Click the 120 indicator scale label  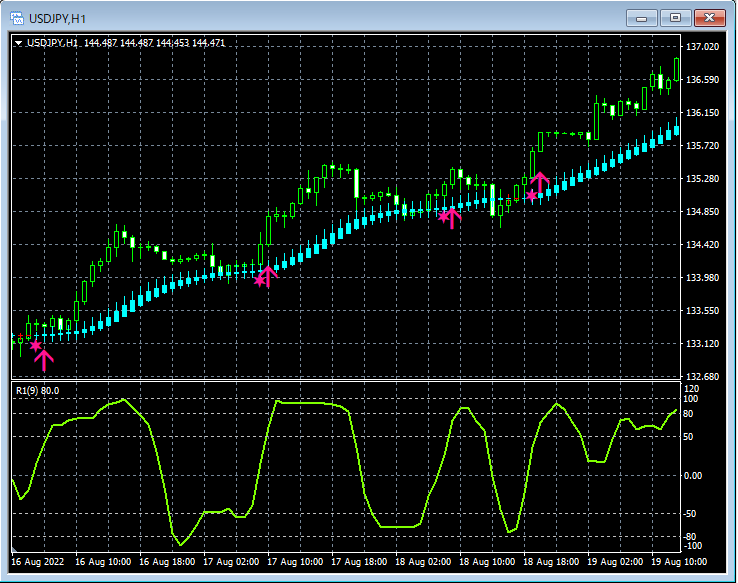coord(691,389)
